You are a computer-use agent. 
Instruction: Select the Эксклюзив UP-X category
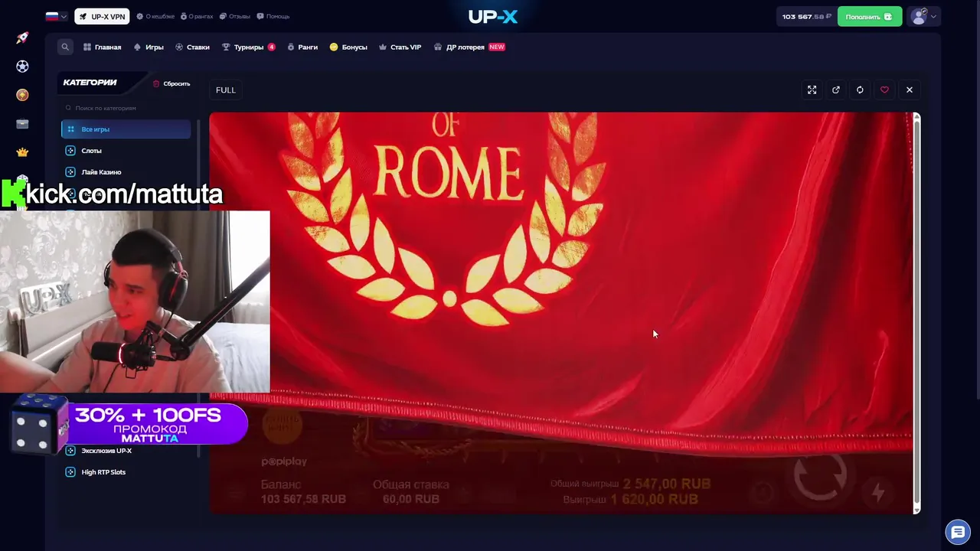126,451
